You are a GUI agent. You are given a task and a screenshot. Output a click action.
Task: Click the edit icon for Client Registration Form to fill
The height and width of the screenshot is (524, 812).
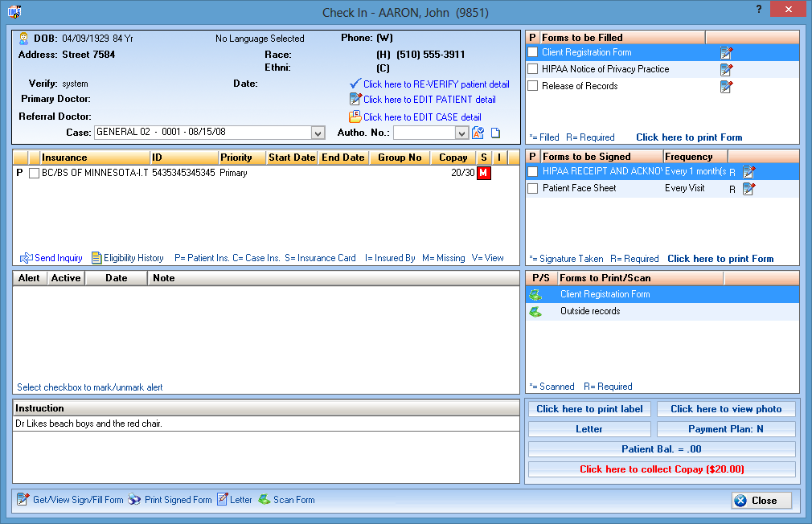(x=727, y=53)
